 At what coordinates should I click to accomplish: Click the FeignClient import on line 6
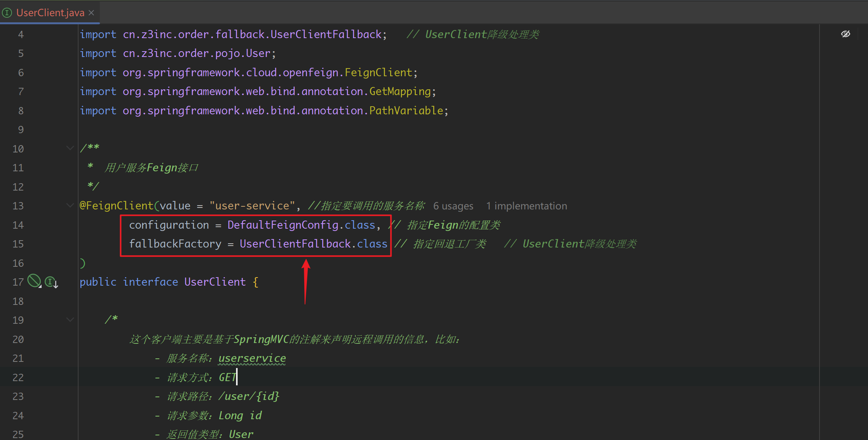coord(378,72)
